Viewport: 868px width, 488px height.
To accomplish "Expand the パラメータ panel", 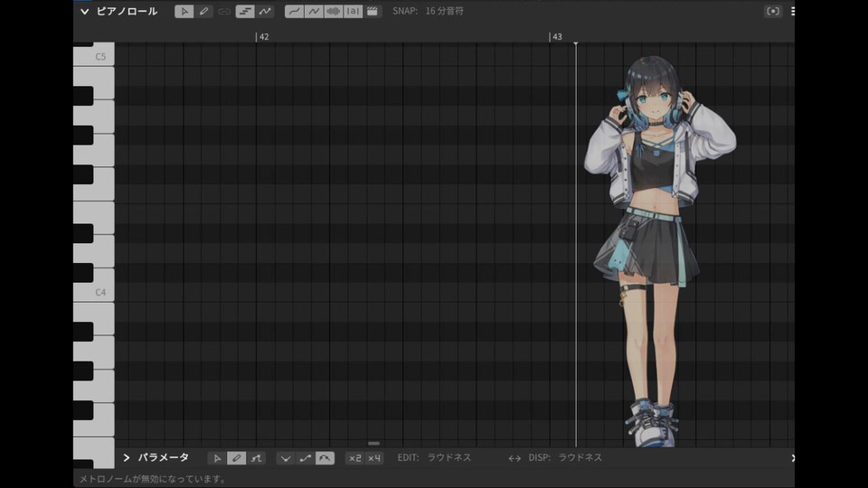I will coord(127,457).
